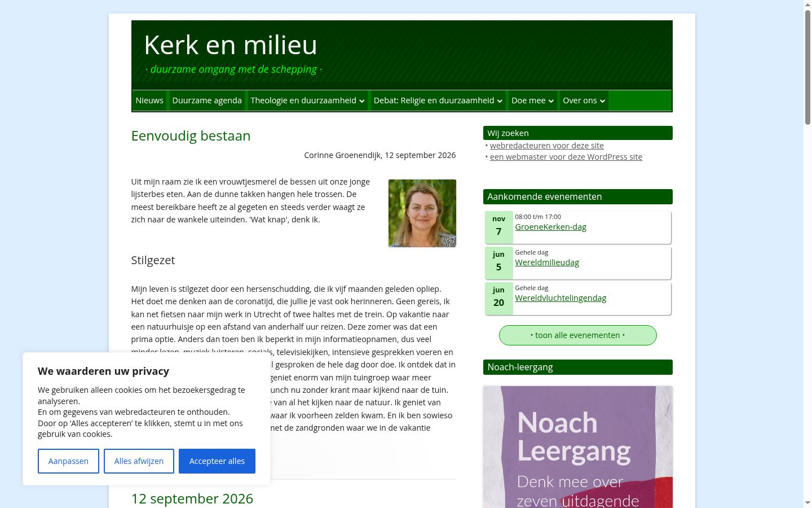Expand the Doe mee dropdown
Screen dimensions: 812x508
tap(532, 100)
